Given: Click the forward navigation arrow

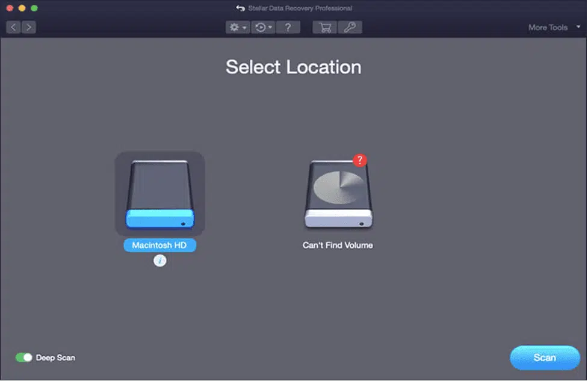Looking at the screenshot, I should pyautogui.click(x=29, y=27).
